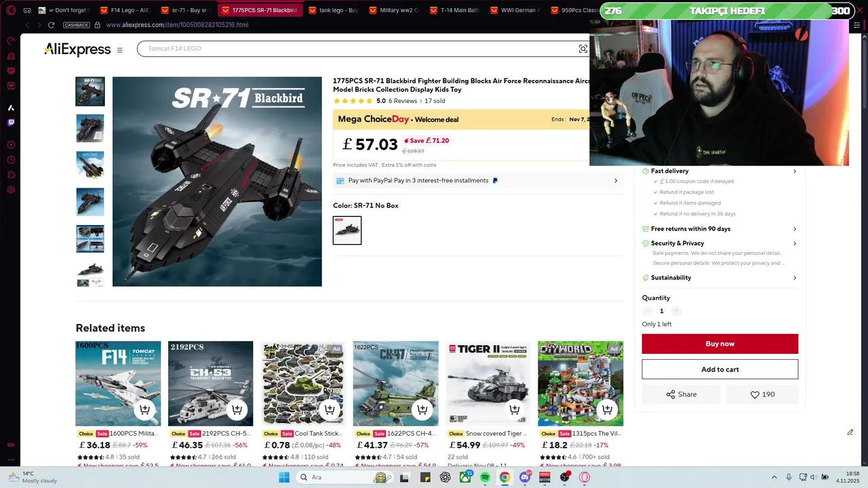This screenshot has width=868, height=488.
Task: Click the Buy now button
Action: (719, 344)
